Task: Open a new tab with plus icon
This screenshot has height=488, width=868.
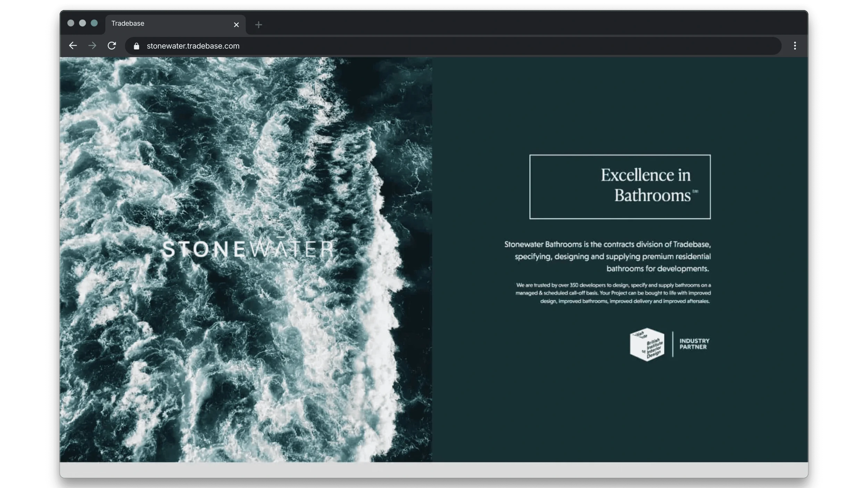Action: [258, 25]
